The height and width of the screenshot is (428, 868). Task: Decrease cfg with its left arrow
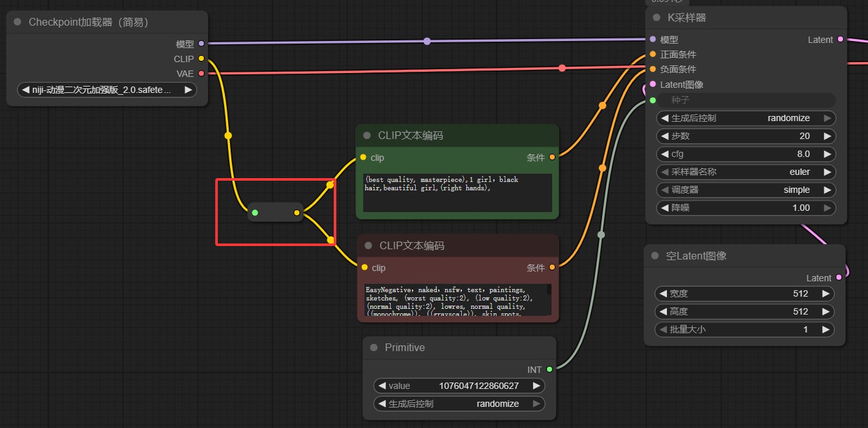(664, 154)
